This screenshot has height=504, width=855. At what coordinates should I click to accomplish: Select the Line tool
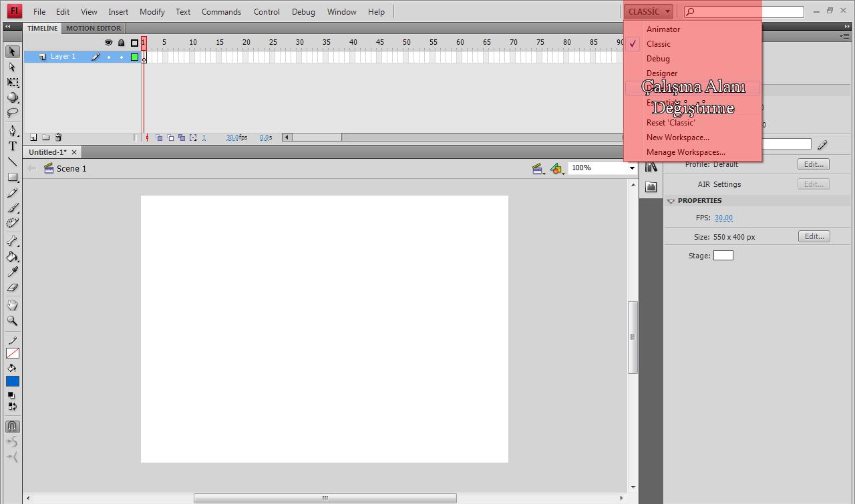click(x=12, y=162)
